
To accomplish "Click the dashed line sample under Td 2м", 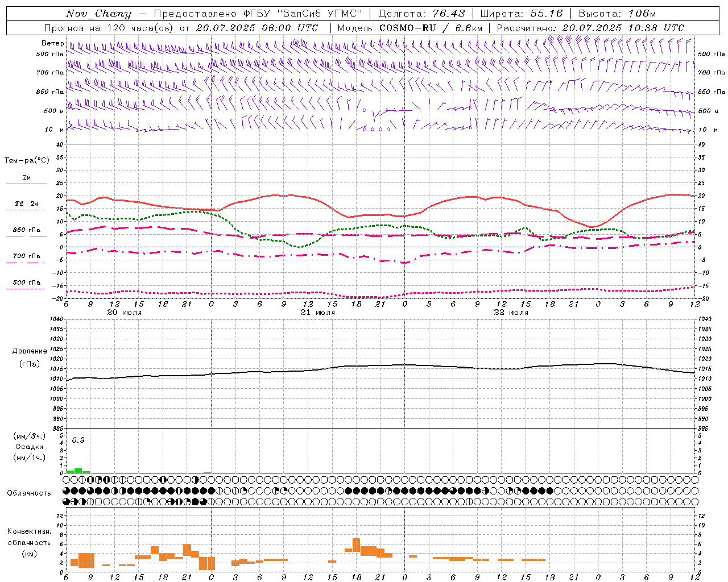I will click(x=25, y=210).
